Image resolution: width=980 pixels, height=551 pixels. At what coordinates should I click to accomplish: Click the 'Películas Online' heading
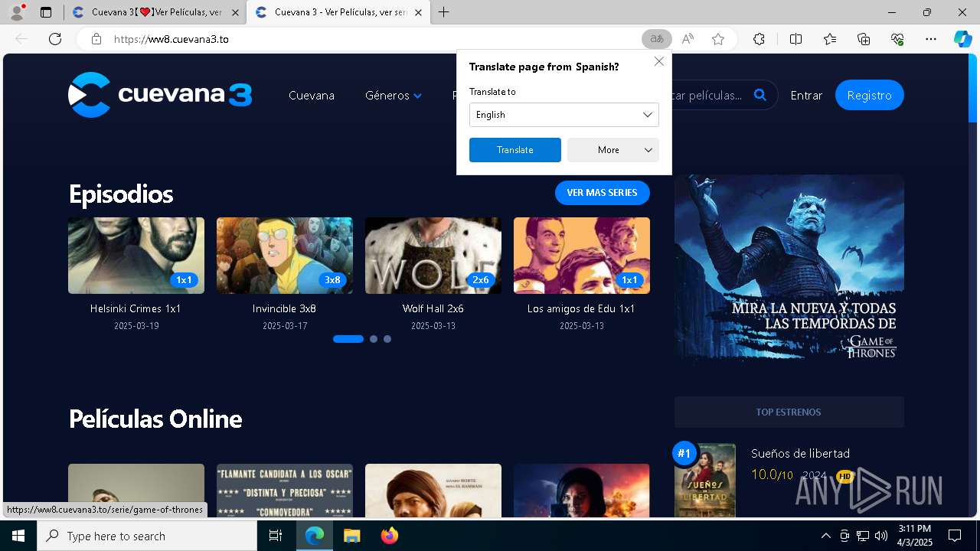point(155,419)
